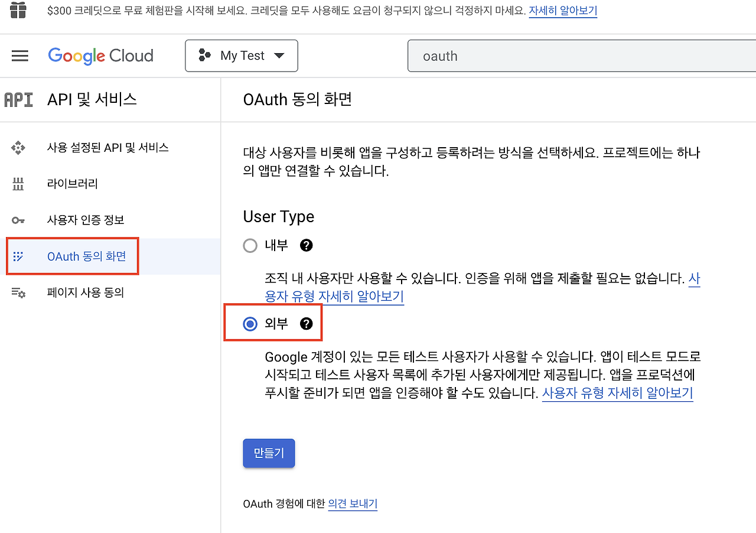This screenshot has width=756, height=533.
Task: Click the search field containing oauth
Action: [582, 56]
